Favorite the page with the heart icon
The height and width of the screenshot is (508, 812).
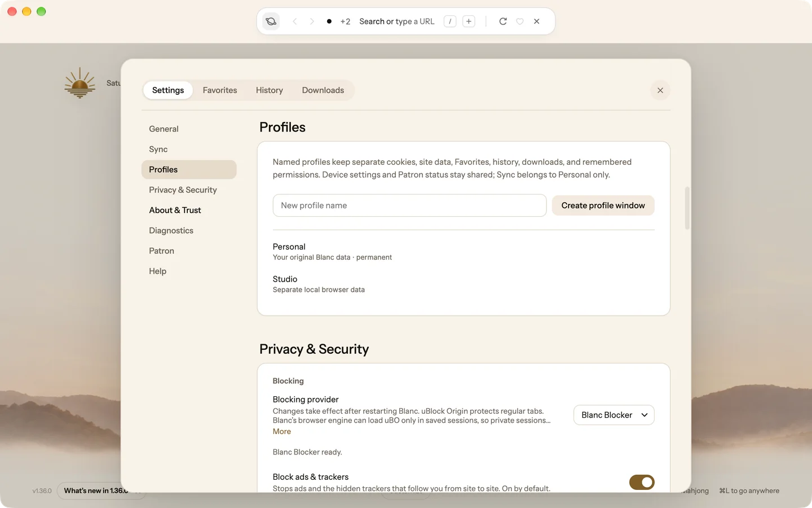(x=520, y=21)
